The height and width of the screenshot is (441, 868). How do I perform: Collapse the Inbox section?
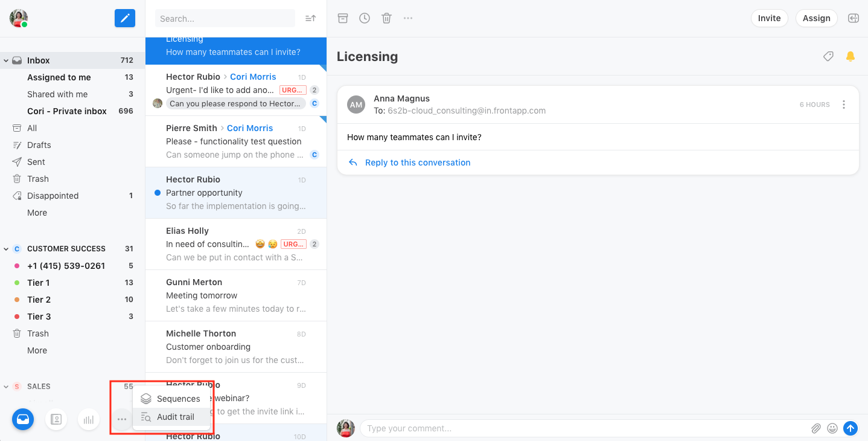(6, 60)
